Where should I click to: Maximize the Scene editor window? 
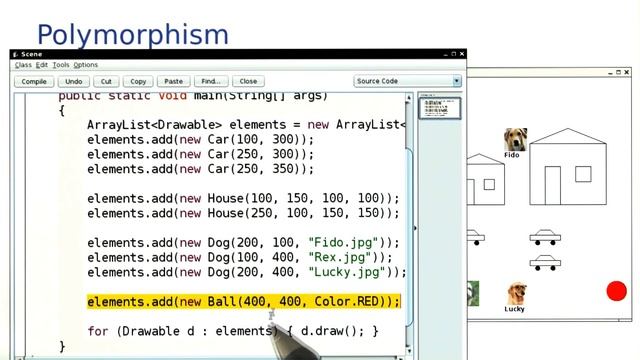click(x=453, y=54)
